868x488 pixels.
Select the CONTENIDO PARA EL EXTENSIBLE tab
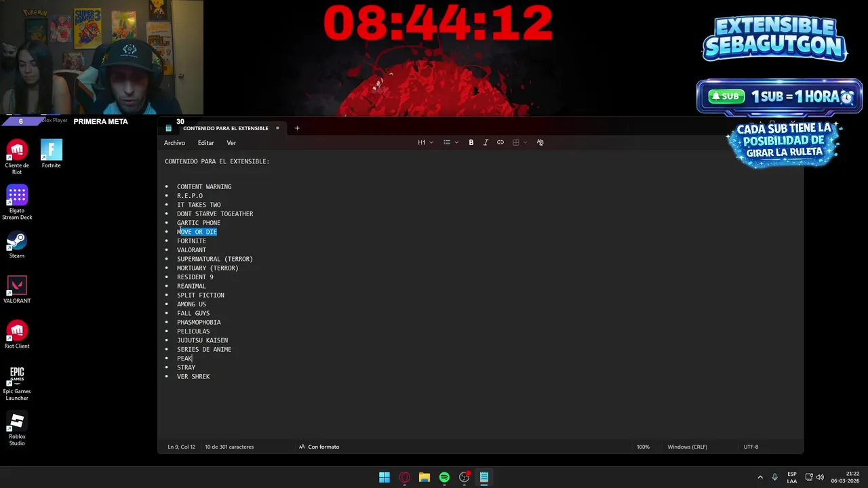225,128
